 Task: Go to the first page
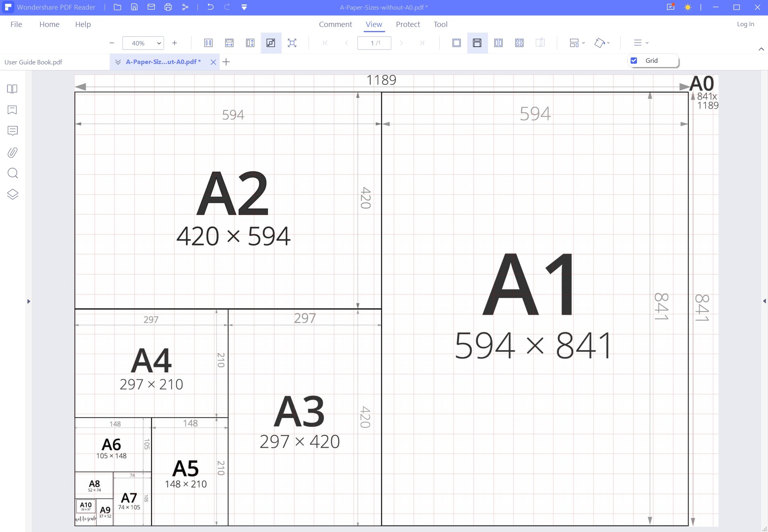tap(325, 43)
